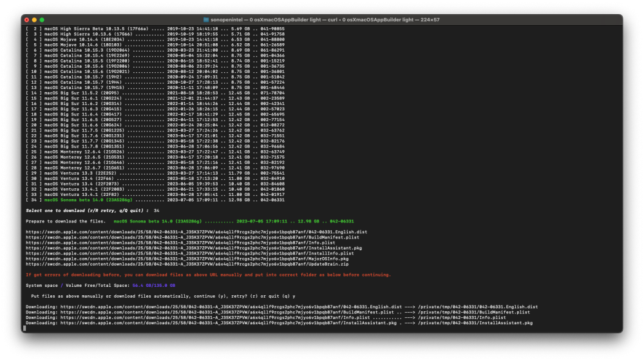Select row 'macOS Big Sur 11.6.5 (20G527)'
The height and width of the screenshot is (361, 644).
[155, 120]
